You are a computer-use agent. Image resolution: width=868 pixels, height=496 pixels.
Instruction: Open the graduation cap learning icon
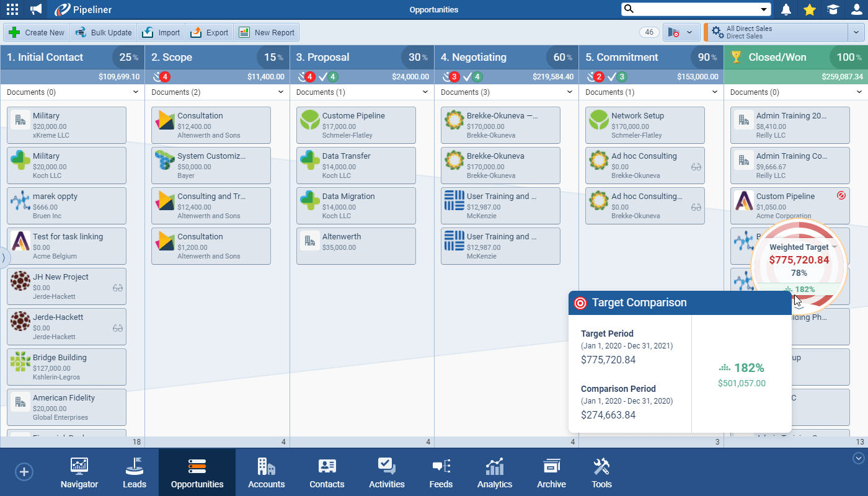[833, 9]
